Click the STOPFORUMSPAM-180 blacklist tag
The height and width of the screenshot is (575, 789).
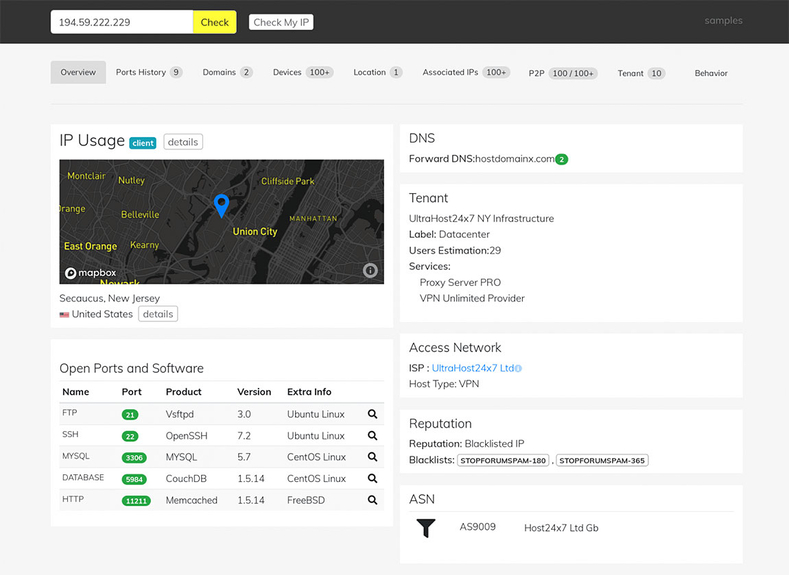pyautogui.click(x=503, y=460)
